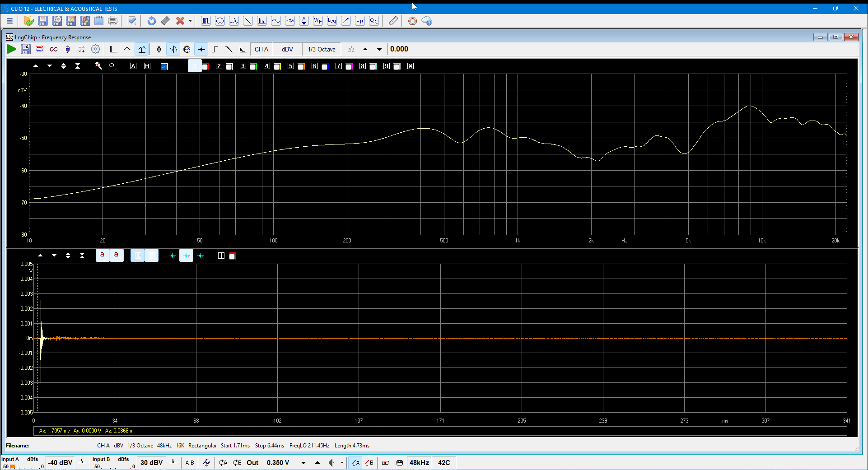Click the speaker mute icon
The width and height of the screenshot is (868, 470).
click(332, 463)
